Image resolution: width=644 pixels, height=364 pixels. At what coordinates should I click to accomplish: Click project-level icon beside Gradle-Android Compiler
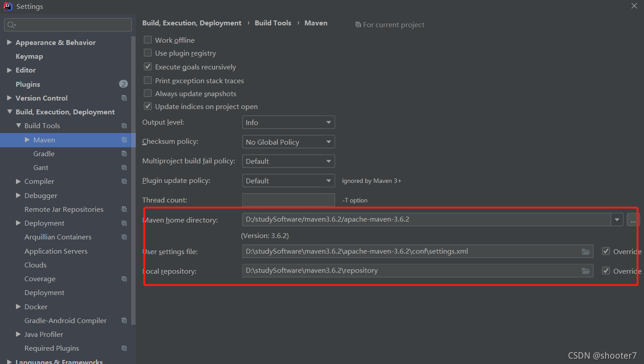(x=124, y=320)
